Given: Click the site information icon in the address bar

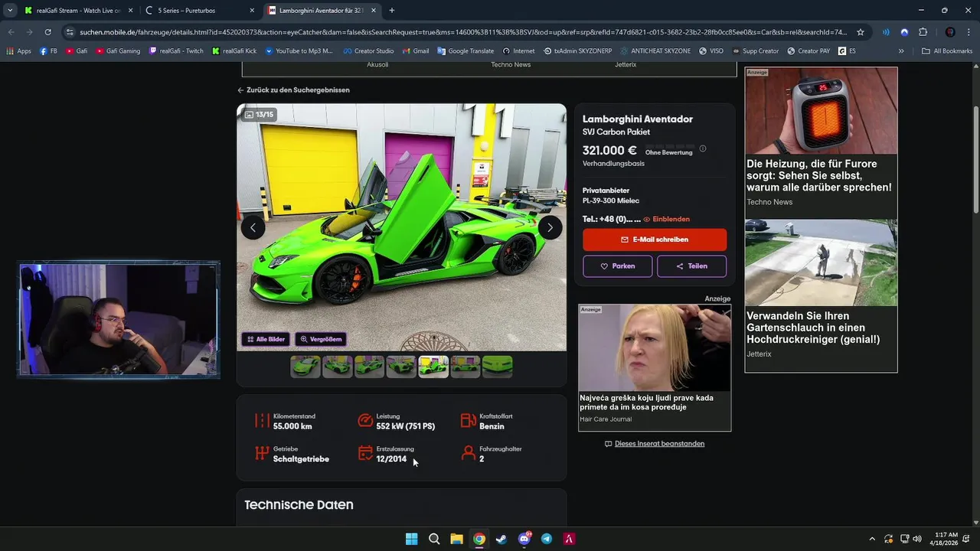Looking at the screenshot, I should 70,32.
